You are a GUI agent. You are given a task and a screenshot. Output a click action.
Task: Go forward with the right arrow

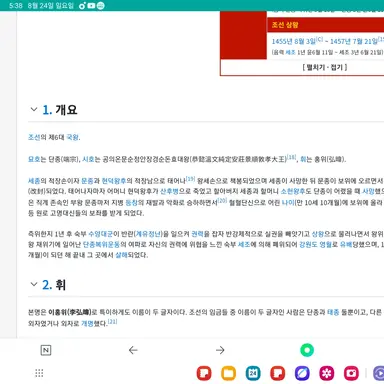pyautogui.click(x=220, y=350)
